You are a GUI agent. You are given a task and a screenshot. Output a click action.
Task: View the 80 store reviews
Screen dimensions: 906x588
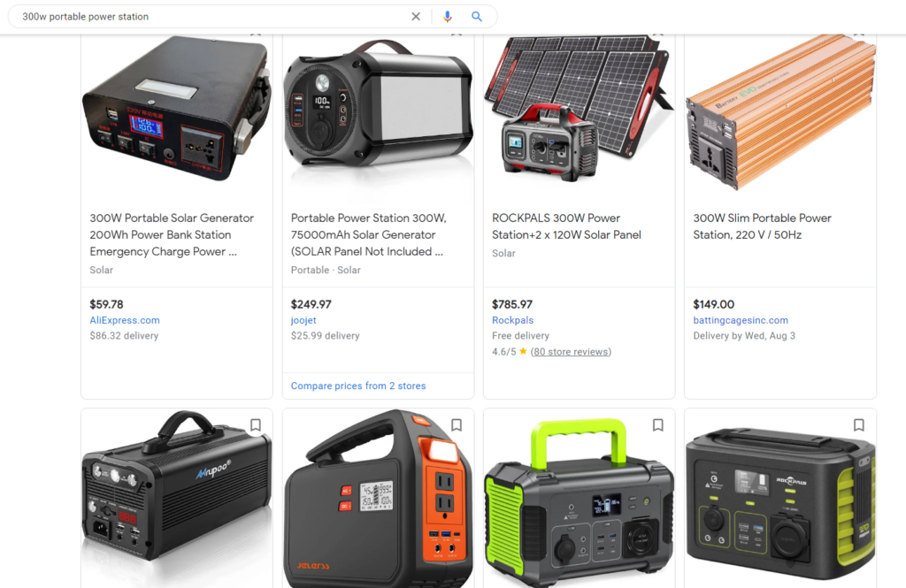pyautogui.click(x=571, y=352)
